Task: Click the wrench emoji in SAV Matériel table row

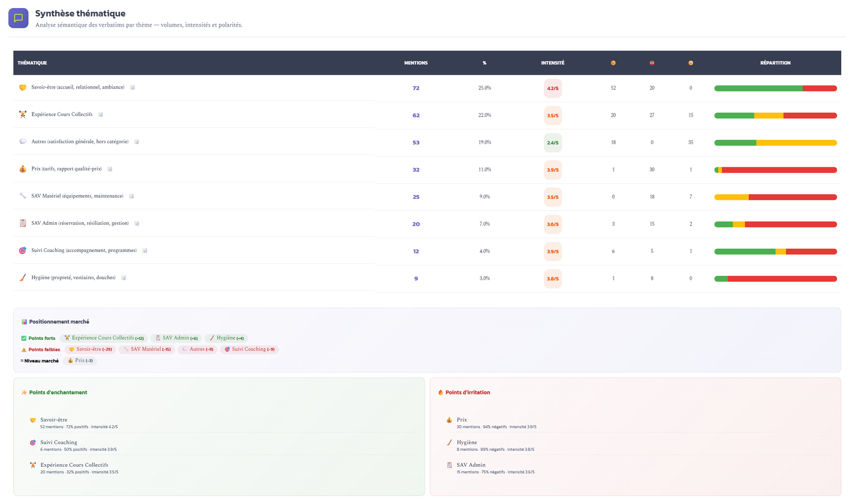Action: tap(22, 196)
